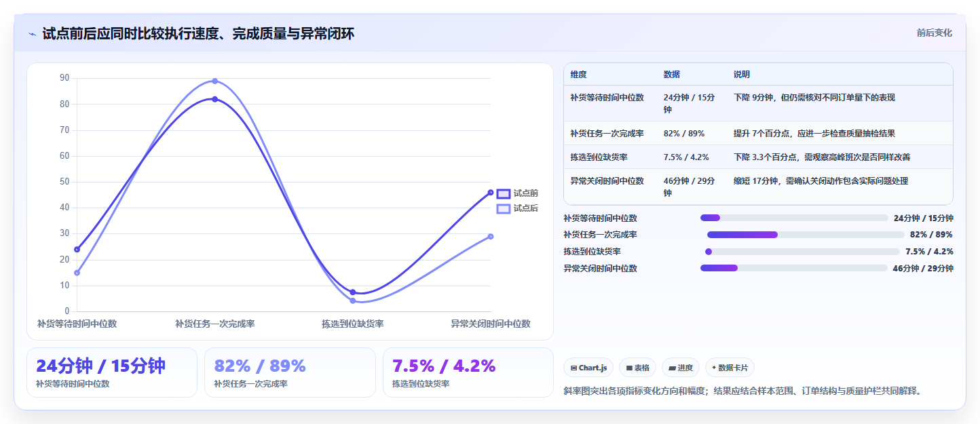Select the 试点前 point at value 7.5
This screenshot has height=424, width=980.
coord(353,292)
